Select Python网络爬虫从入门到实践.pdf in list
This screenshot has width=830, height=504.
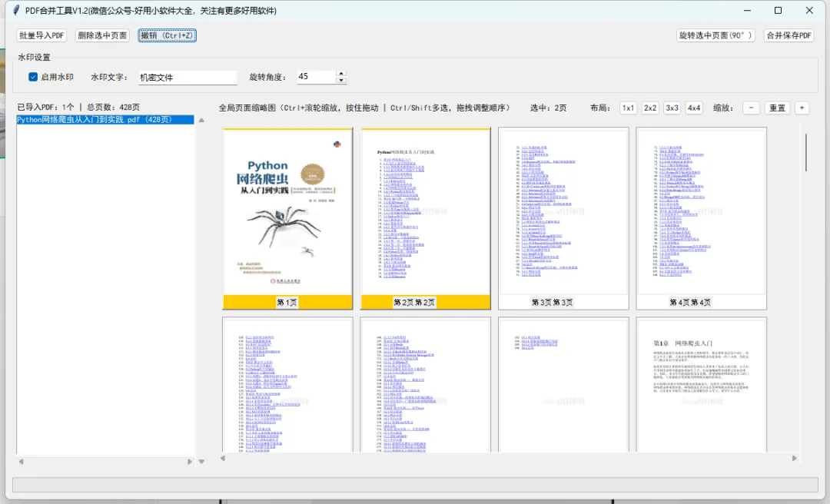[105, 120]
